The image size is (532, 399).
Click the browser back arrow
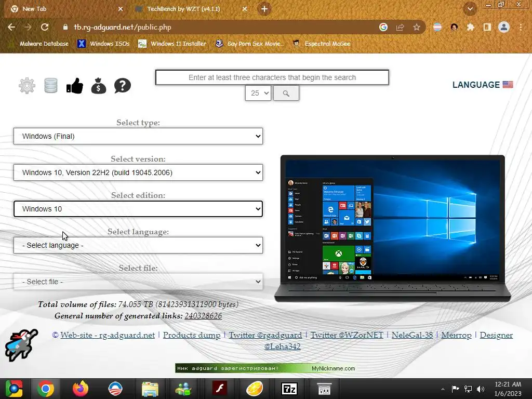(11, 27)
